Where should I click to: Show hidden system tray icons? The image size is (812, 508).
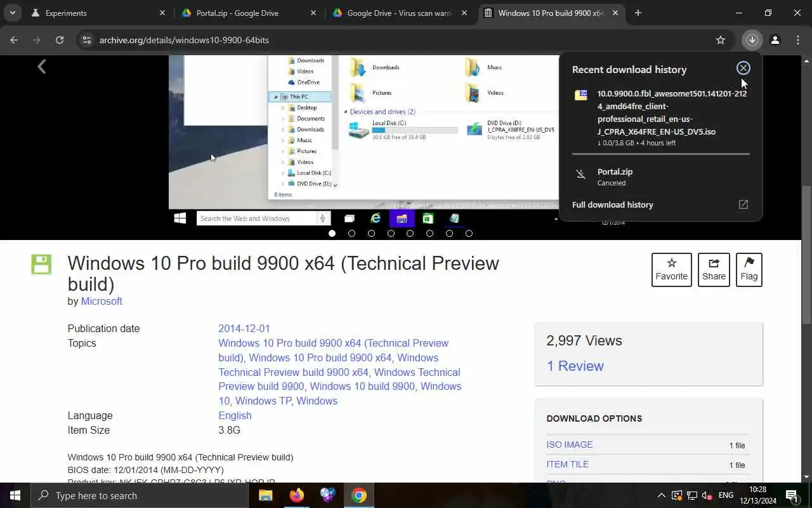661,495
